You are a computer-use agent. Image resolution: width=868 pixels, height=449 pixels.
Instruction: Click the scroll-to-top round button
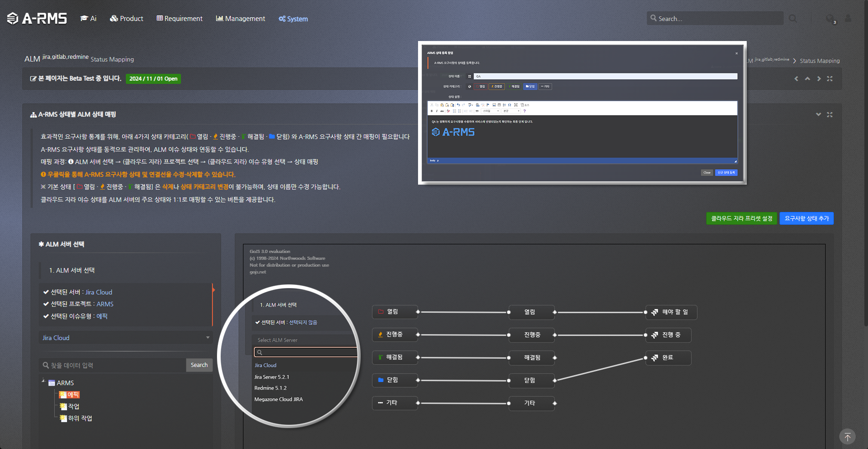pos(847,437)
